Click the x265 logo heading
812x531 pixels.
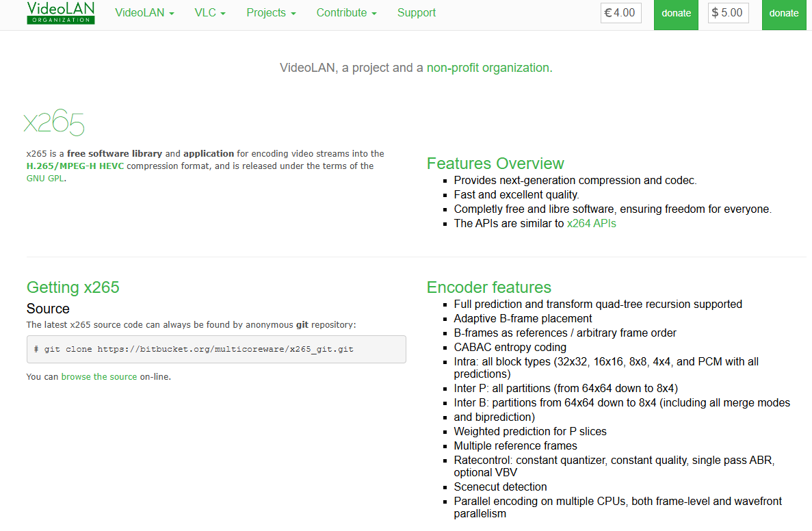tap(54, 122)
